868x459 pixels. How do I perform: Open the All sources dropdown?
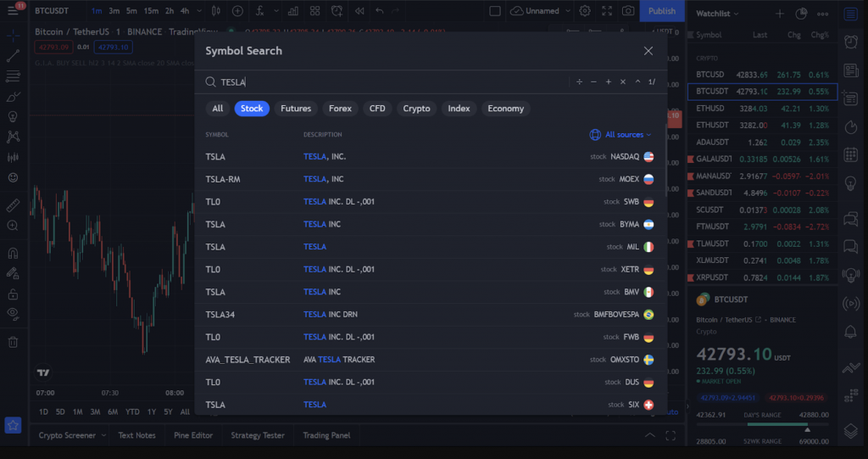(620, 135)
